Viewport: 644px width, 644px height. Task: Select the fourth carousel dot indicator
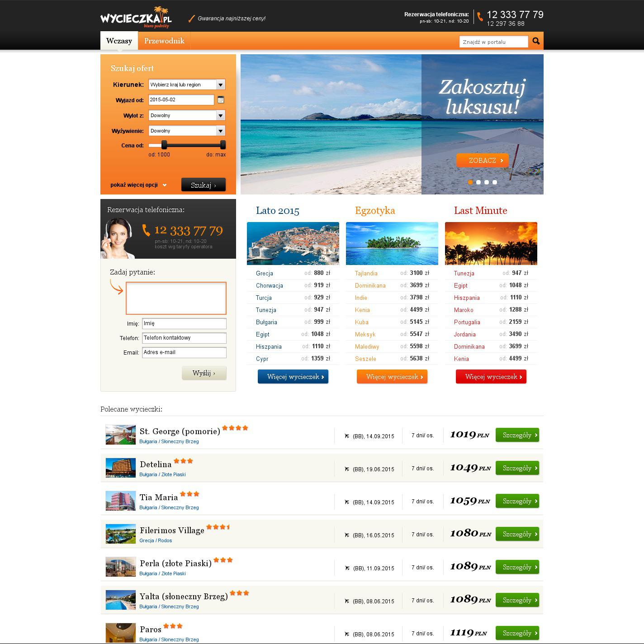coord(495,182)
